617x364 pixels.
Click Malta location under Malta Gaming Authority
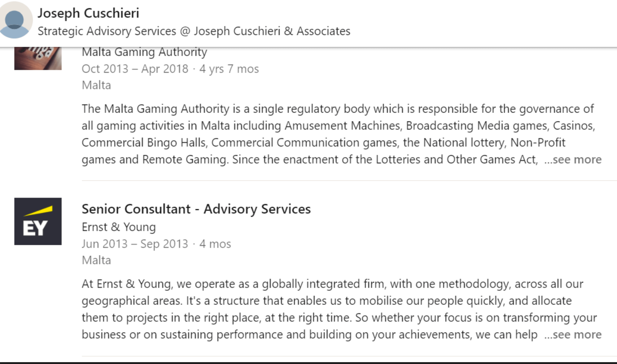pyautogui.click(x=96, y=85)
